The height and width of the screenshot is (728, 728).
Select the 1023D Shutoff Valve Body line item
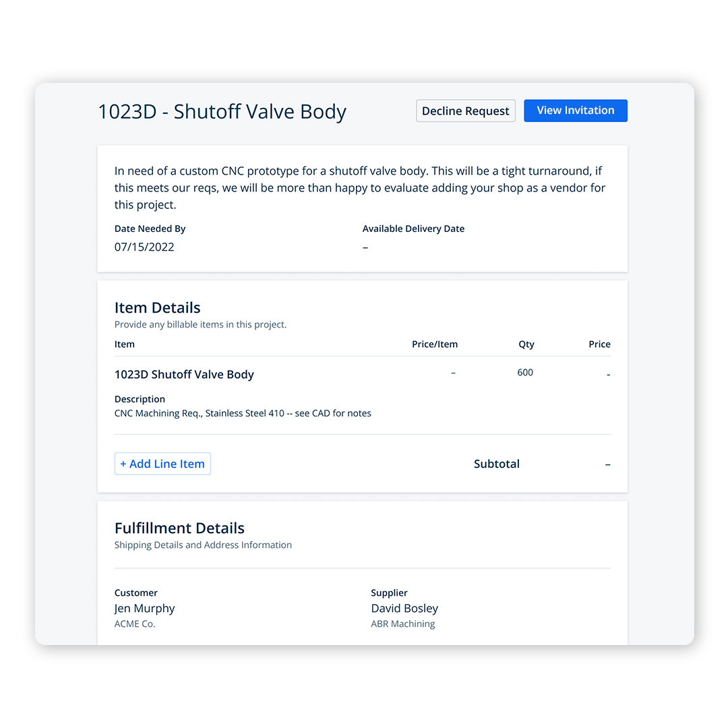(x=184, y=375)
